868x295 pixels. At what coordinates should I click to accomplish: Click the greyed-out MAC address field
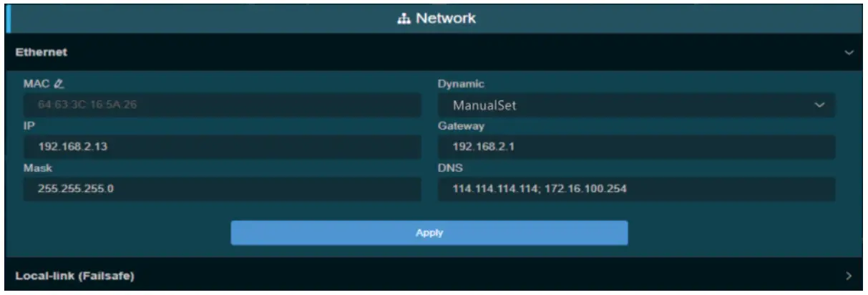[222, 106]
